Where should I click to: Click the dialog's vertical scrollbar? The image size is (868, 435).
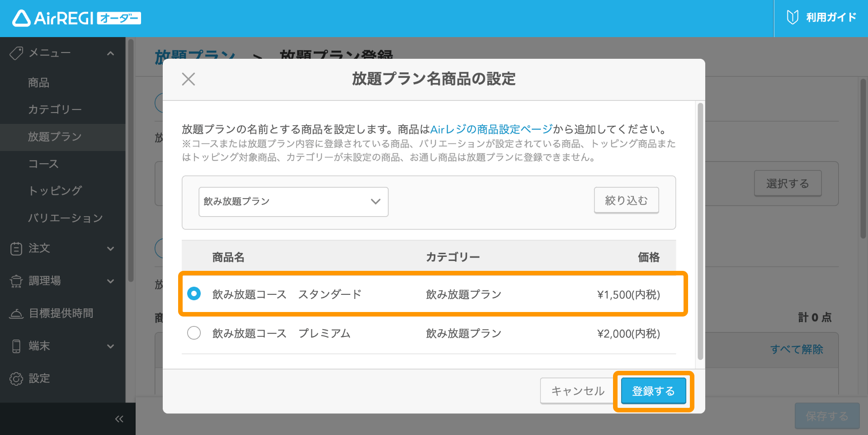[x=700, y=232]
